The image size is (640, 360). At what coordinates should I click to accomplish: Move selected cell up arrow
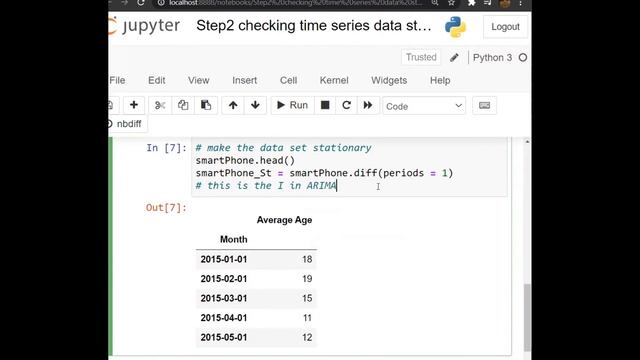pyautogui.click(x=233, y=105)
